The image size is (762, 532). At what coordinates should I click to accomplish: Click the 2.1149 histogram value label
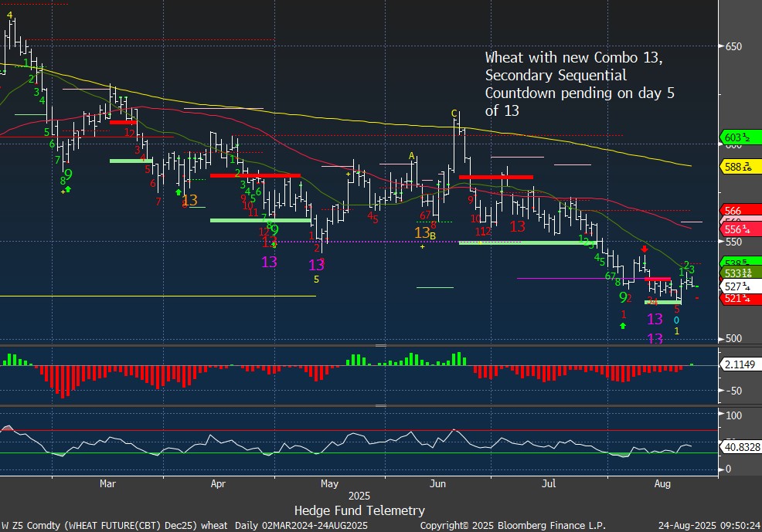click(740, 364)
